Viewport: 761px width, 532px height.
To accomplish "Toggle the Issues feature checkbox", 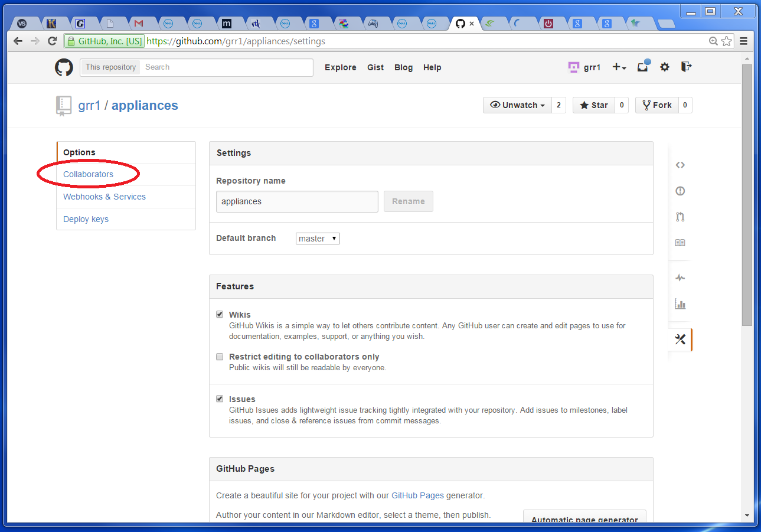I will click(220, 399).
